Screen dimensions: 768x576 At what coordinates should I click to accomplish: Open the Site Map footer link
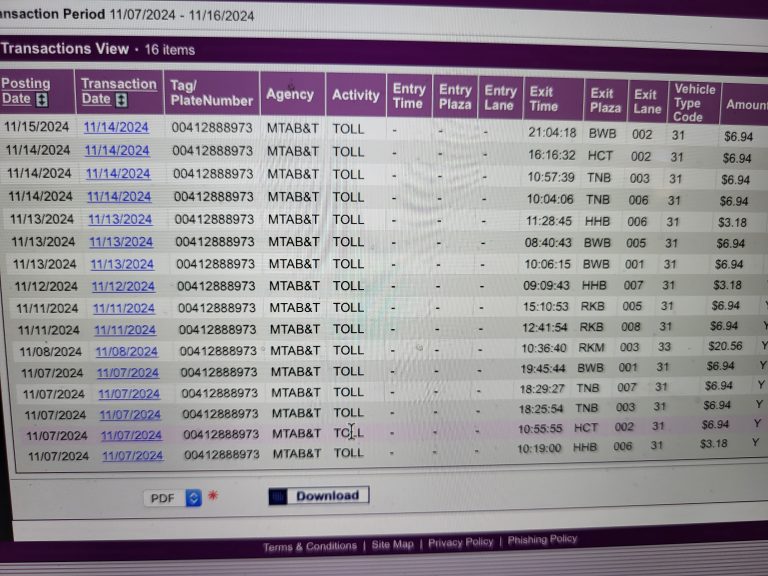click(392, 545)
